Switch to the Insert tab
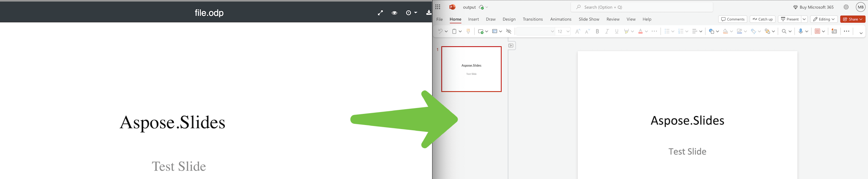Viewport: 868px width, 179px height. point(474,19)
